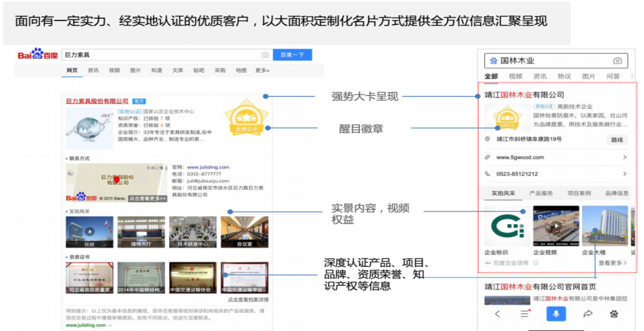Tap the camera icon in mobile search box

[x=617, y=61]
